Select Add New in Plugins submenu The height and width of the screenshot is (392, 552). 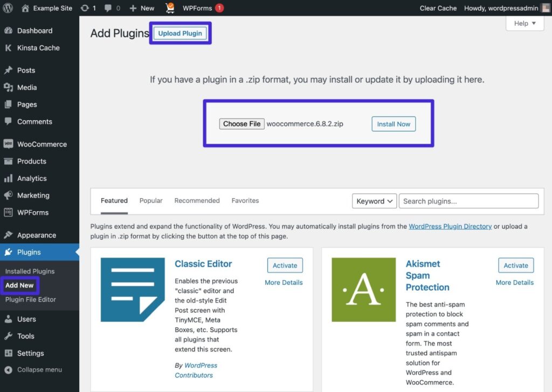click(x=19, y=285)
